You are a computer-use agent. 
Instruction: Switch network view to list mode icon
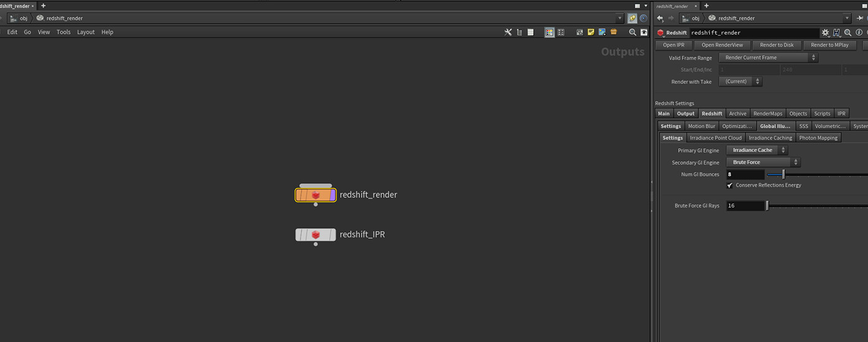click(x=530, y=32)
